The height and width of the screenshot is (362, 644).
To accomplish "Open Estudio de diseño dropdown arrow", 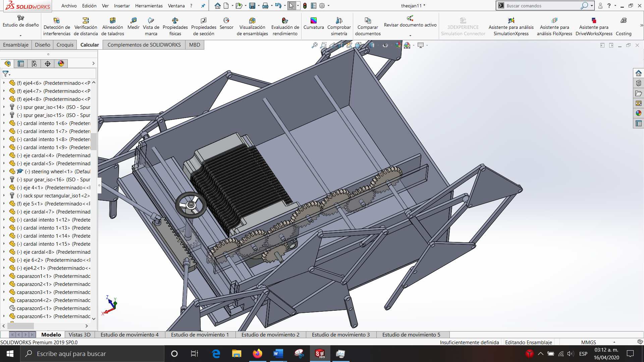I will click(x=20, y=36).
